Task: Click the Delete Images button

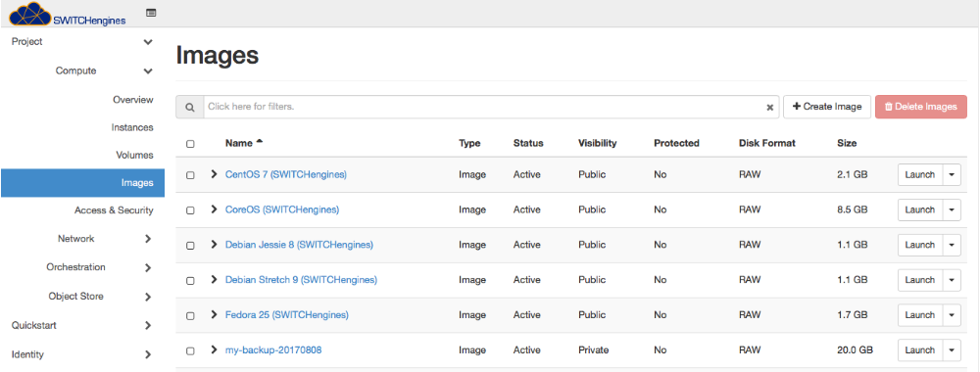Action: pos(920,107)
